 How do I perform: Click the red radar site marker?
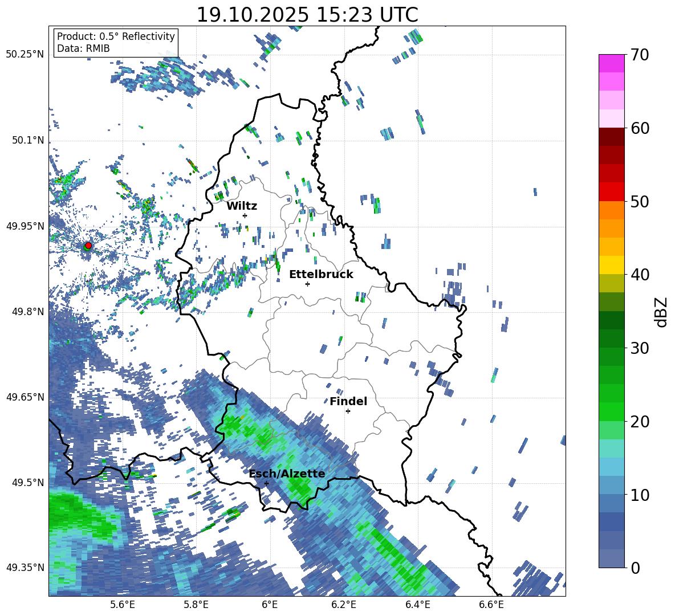click(88, 245)
